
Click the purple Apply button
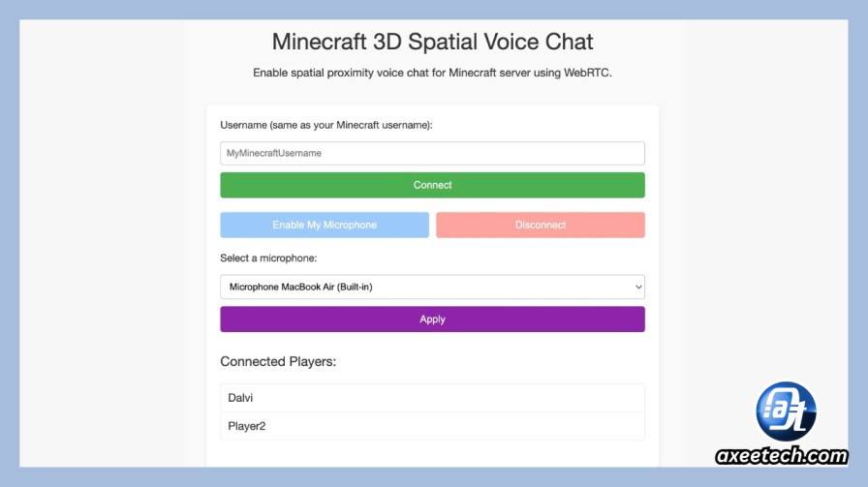click(x=432, y=320)
